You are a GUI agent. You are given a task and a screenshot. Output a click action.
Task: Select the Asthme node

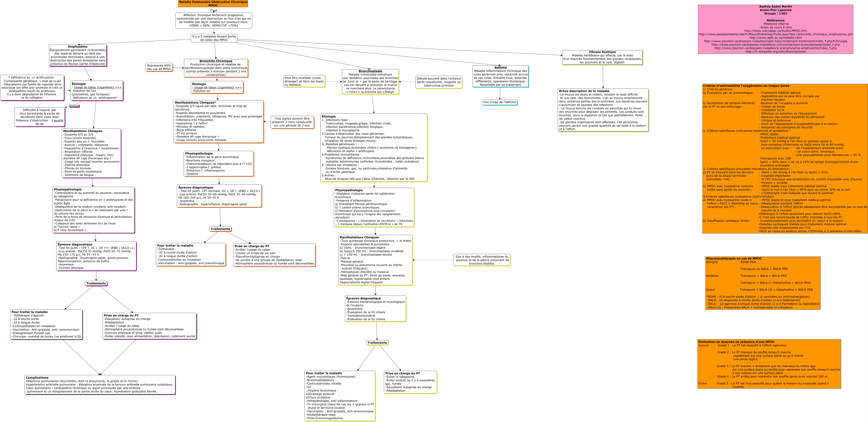pos(500,76)
